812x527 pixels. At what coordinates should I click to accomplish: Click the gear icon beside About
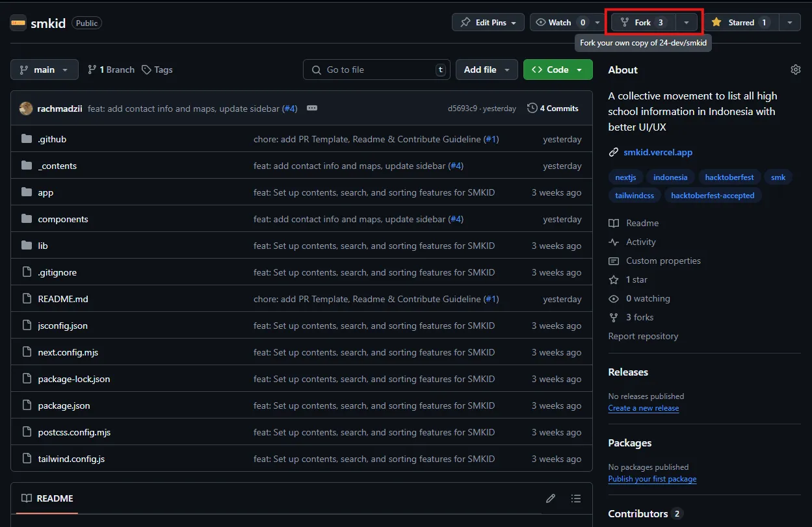[x=795, y=70]
